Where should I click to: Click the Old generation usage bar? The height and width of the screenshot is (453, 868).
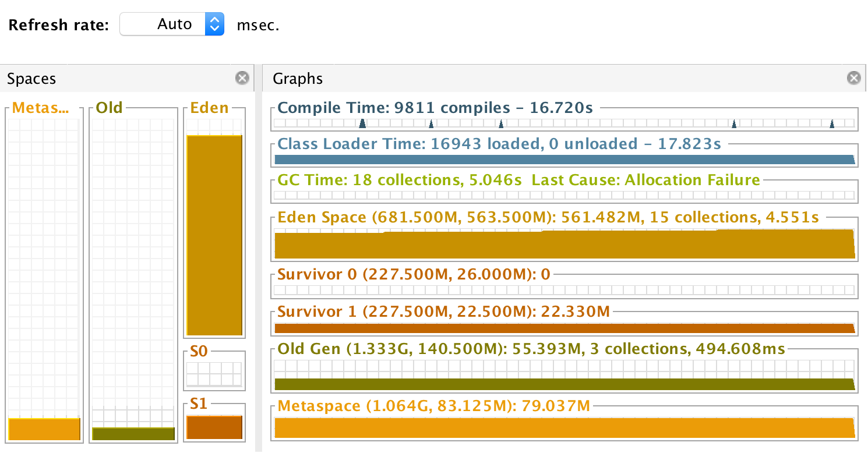pyautogui.click(x=133, y=434)
